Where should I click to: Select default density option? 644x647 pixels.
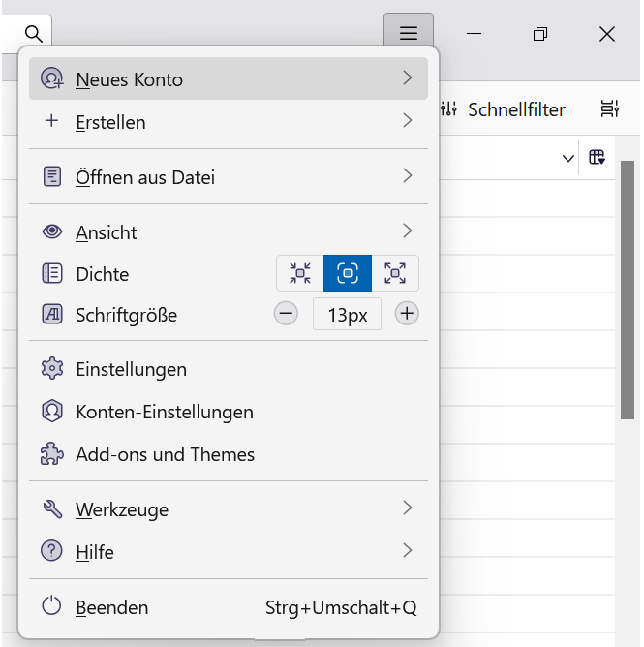coord(348,274)
